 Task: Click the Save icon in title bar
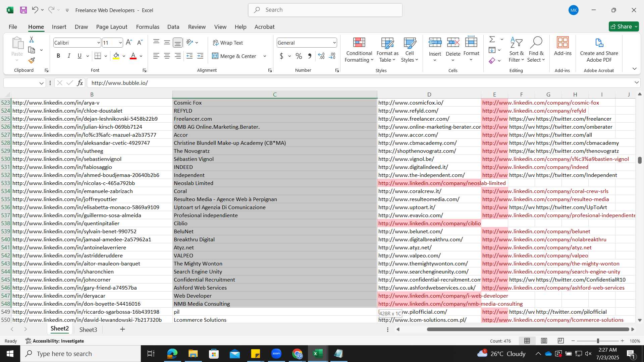tap(23, 10)
